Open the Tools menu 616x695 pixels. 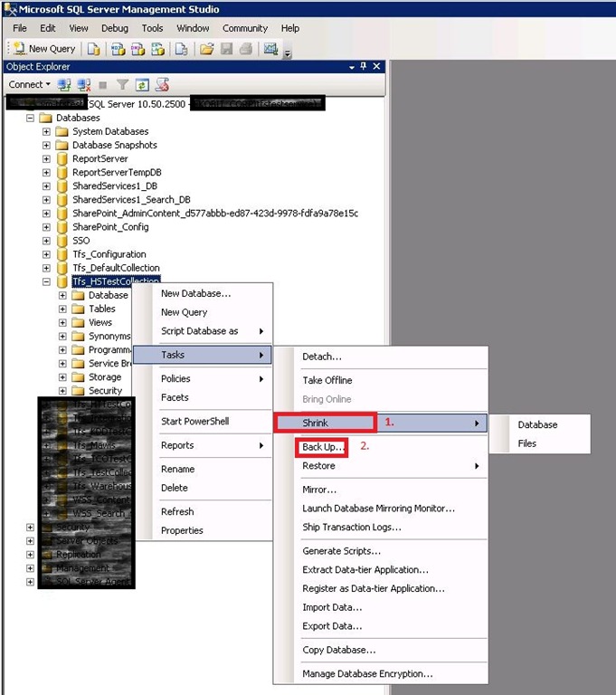coord(152,28)
